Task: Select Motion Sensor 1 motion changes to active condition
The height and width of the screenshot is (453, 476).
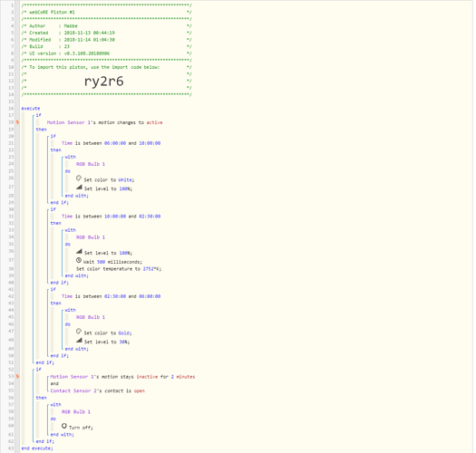Action: point(105,122)
